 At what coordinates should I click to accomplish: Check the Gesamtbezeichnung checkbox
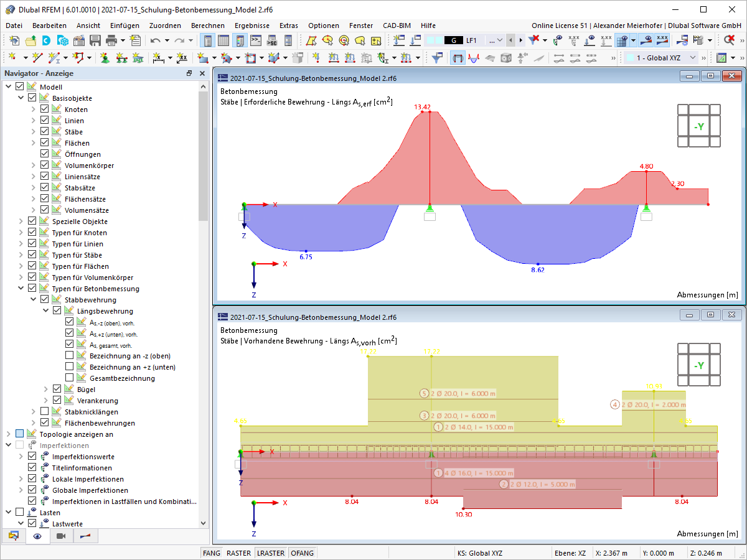pos(69,378)
